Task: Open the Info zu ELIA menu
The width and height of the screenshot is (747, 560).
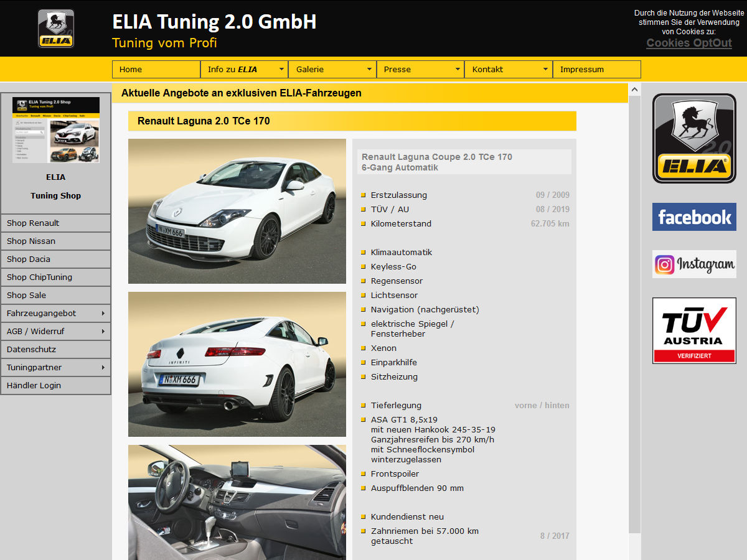Action: click(x=244, y=69)
